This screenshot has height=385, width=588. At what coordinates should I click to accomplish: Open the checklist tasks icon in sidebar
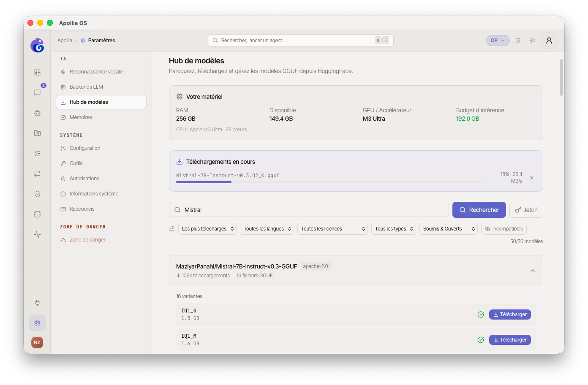[37, 153]
